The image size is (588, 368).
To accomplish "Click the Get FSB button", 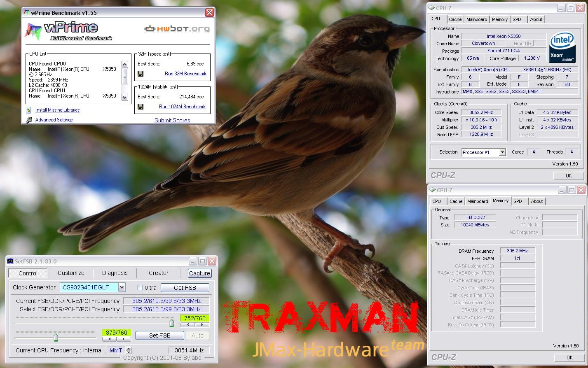I will [185, 288].
